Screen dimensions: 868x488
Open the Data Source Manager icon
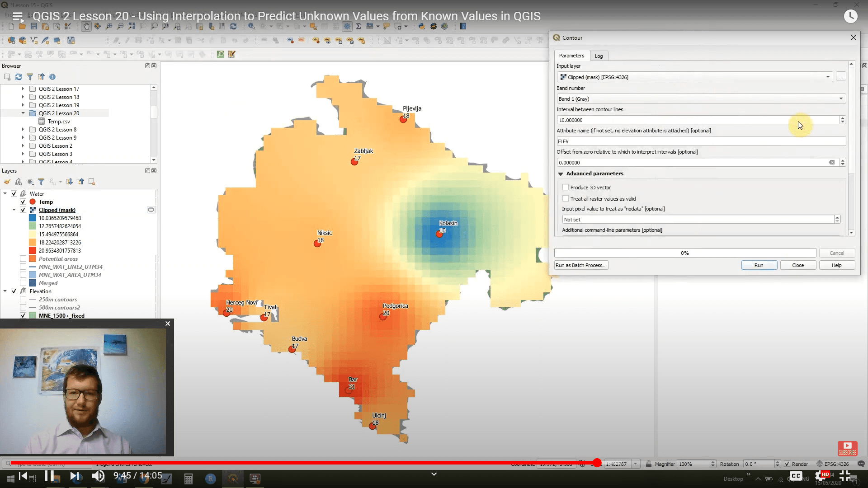click(x=11, y=40)
